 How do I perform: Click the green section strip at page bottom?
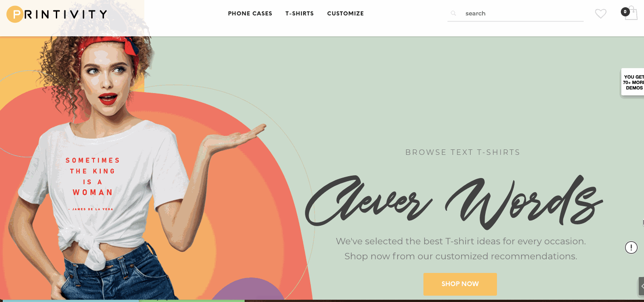tap(192, 301)
